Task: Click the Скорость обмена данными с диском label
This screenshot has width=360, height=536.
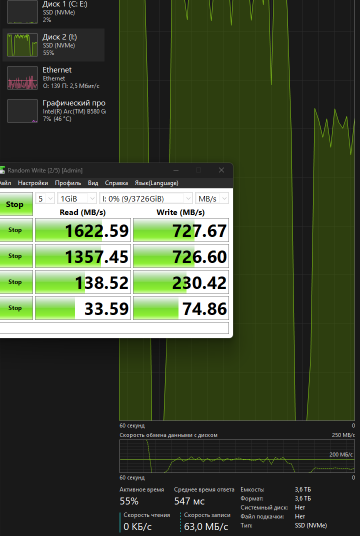Action: pyautogui.click(x=168, y=435)
